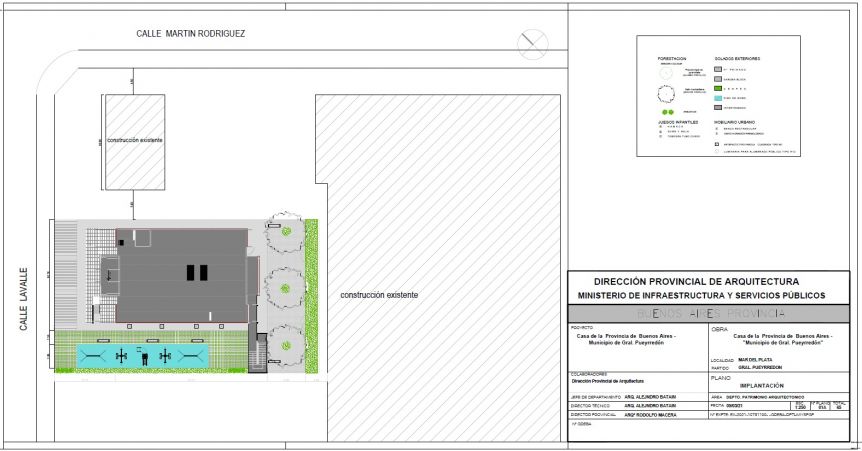Click 'MINISTERIO DE INFRAESTRUCTURA Y SERVICIOS PÚBLICOS' text
The width and height of the screenshot is (862, 451).
(x=701, y=295)
